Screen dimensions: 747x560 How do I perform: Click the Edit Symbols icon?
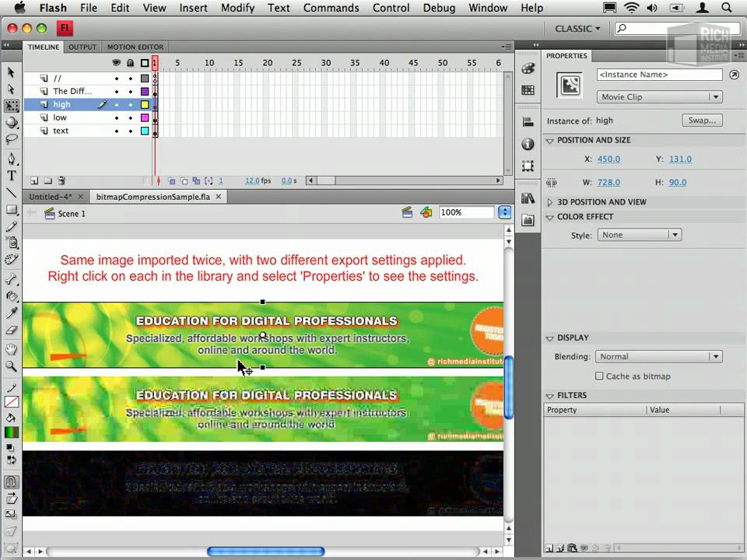click(x=426, y=212)
